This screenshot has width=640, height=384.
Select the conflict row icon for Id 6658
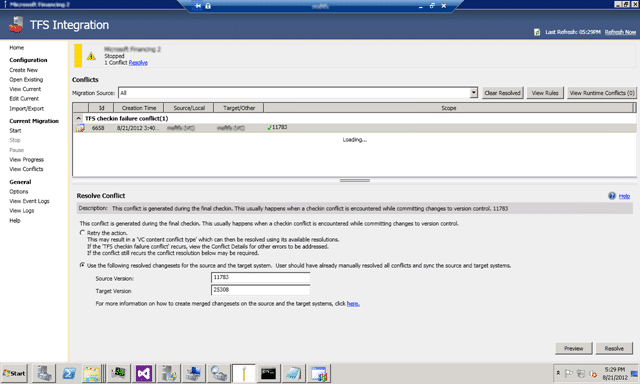(80, 128)
